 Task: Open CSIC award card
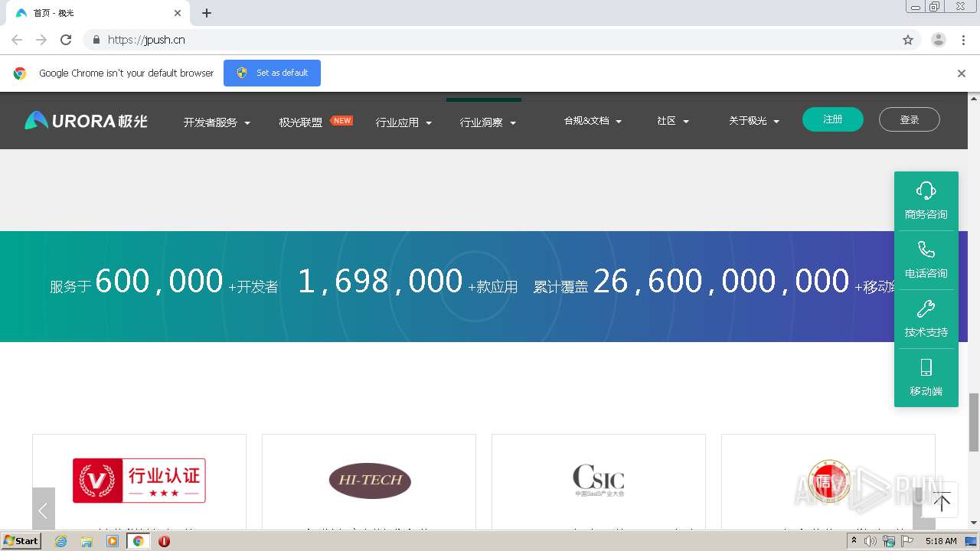coord(599,481)
